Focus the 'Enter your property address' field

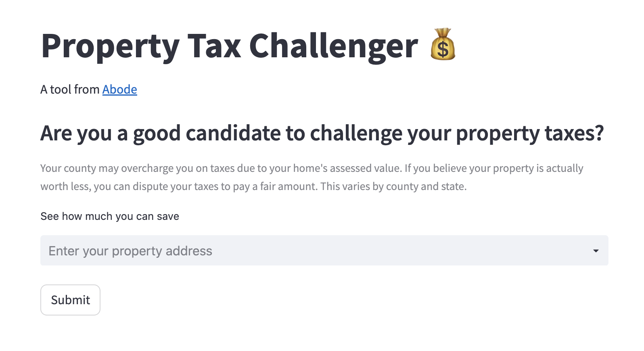324,251
